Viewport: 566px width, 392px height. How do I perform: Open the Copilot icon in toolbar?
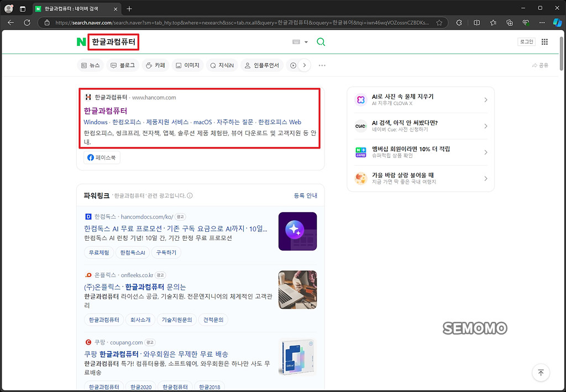(x=557, y=23)
